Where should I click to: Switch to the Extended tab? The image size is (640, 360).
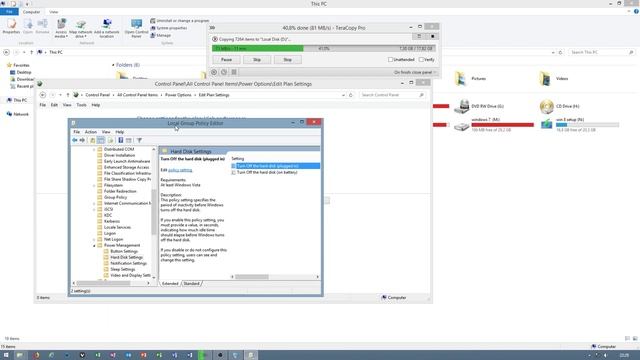(x=170, y=284)
